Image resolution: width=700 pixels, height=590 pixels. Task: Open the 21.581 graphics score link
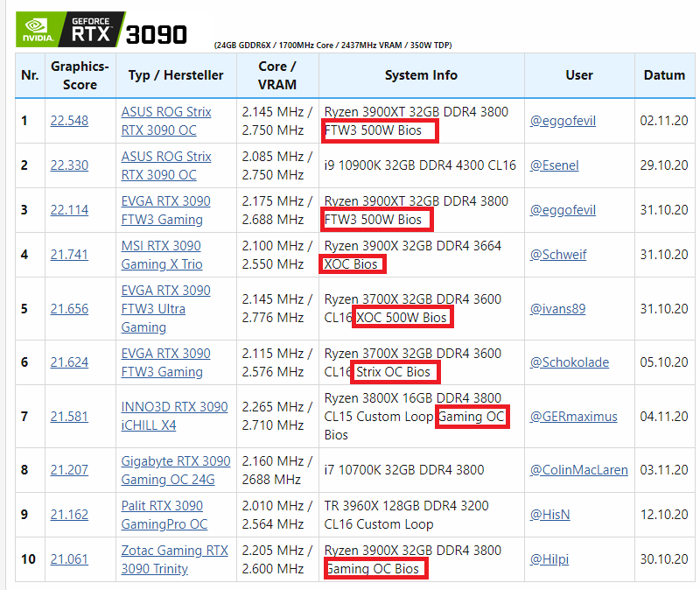[x=69, y=417]
